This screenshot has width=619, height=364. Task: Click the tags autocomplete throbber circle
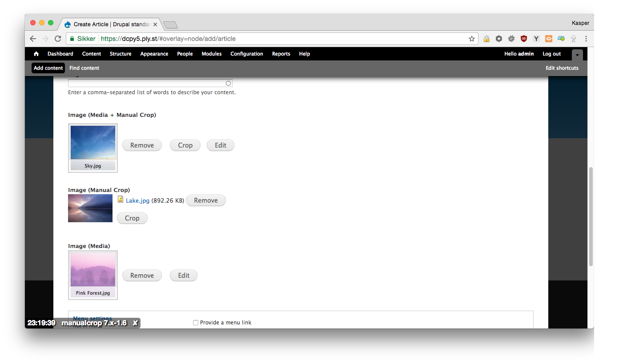pyautogui.click(x=228, y=83)
